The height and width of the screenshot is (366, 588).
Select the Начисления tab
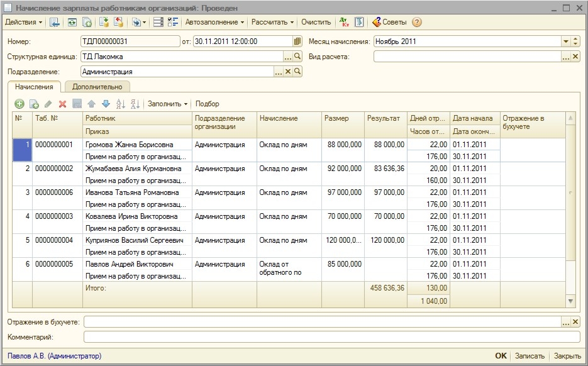(x=34, y=87)
